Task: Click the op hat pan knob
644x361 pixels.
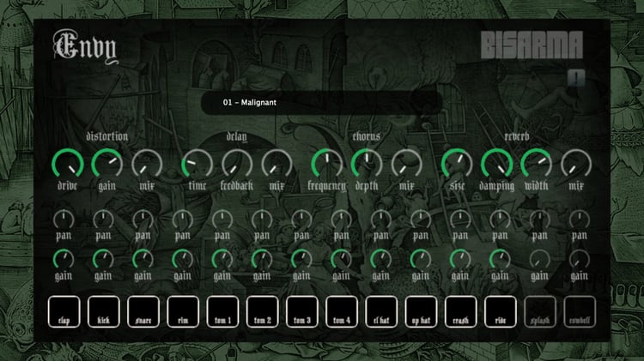Action: pyautogui.click(x=421, y=220)
